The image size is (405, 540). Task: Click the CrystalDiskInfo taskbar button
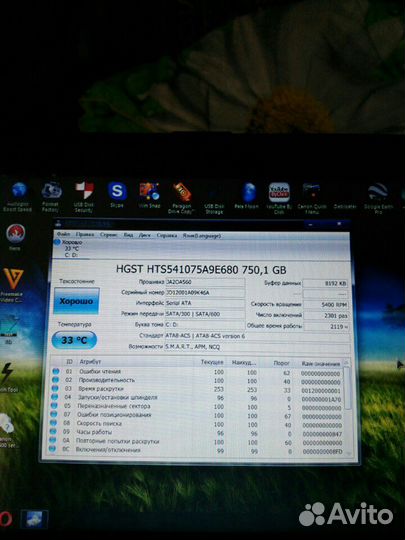[34, 519]
